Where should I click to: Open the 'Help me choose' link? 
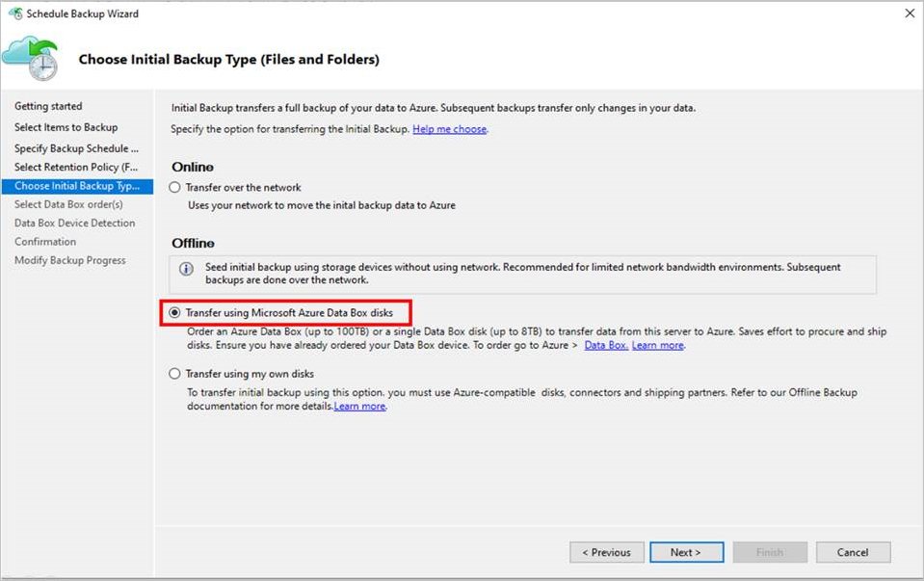tap(449, 127)
